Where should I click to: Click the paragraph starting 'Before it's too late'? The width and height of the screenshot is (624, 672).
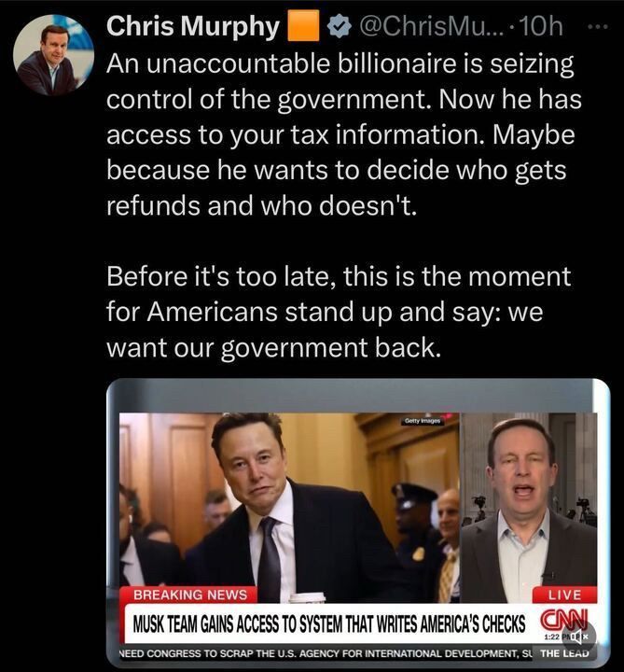pos(339,312)
